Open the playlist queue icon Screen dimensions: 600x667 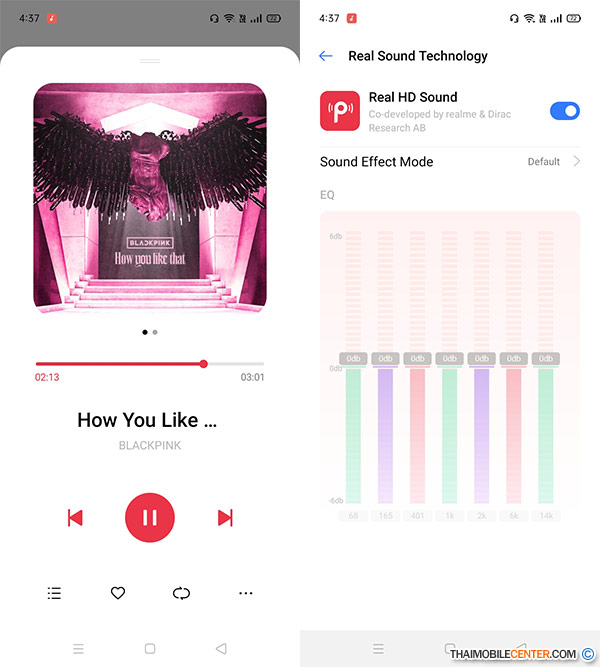54,593
